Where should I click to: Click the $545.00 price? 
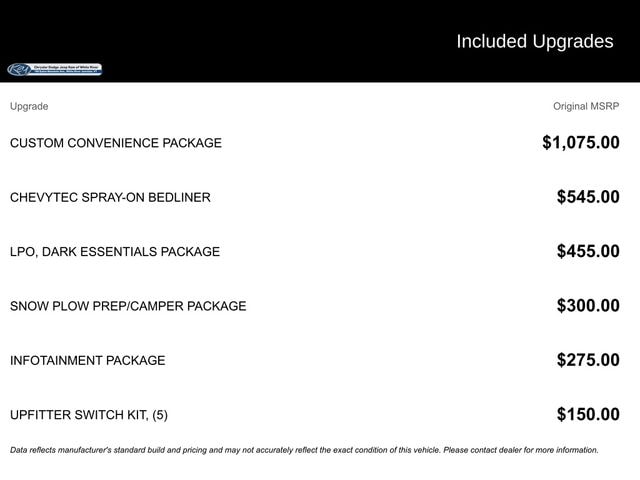(588, 197)
